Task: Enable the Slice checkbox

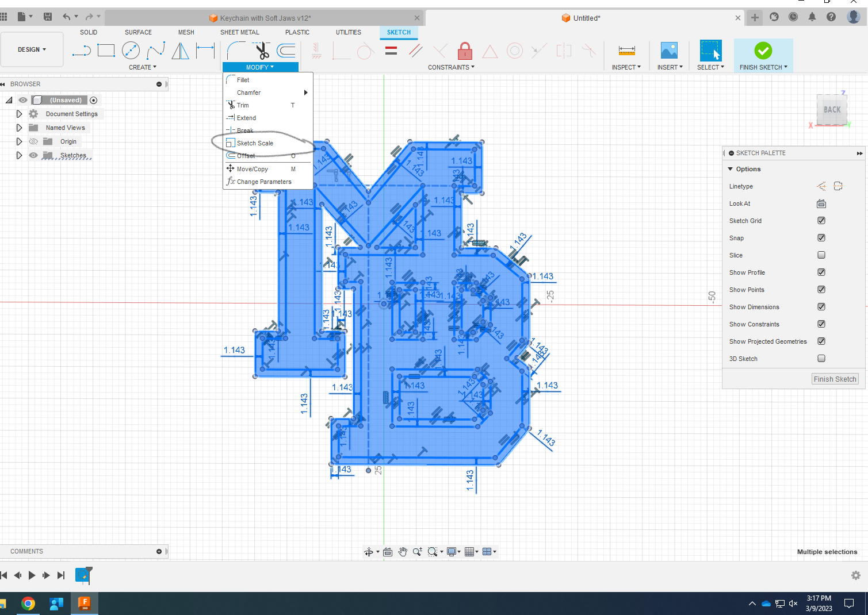Action: (821, 255)
